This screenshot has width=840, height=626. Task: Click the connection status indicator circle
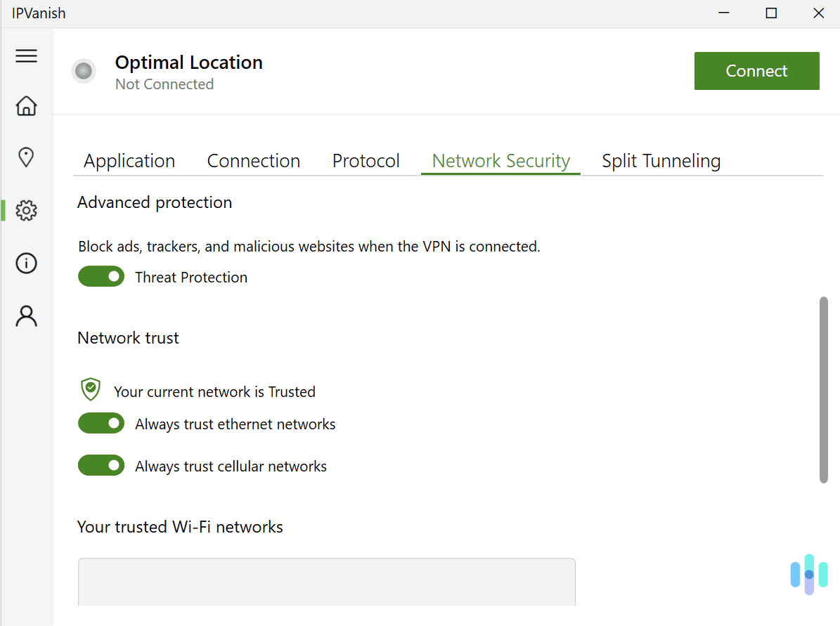(84, 71)
